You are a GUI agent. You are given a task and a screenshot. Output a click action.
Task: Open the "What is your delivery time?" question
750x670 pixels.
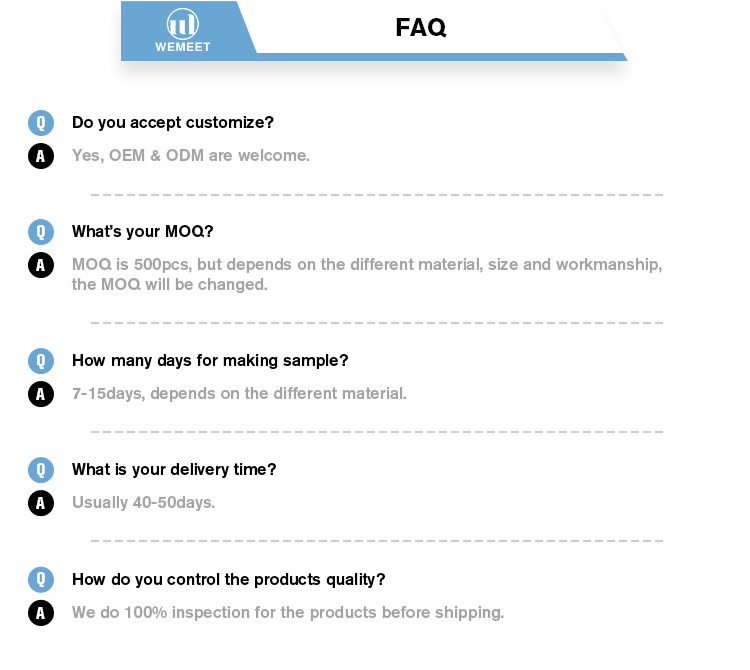pos(174,470)
